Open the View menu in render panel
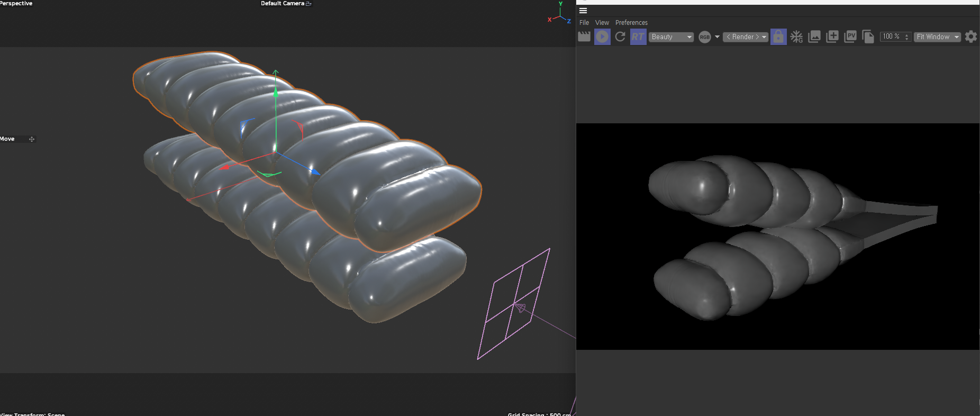 (602, 23)
